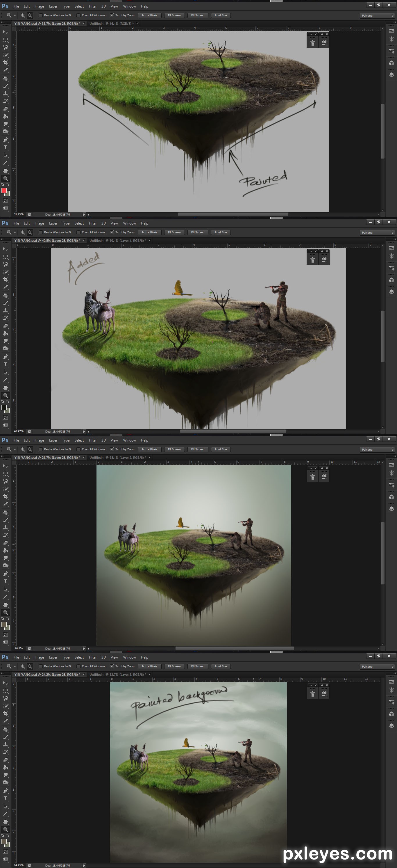
Task: Click zoom-in magnifier option in top window
Action: (x=23, y=15)
